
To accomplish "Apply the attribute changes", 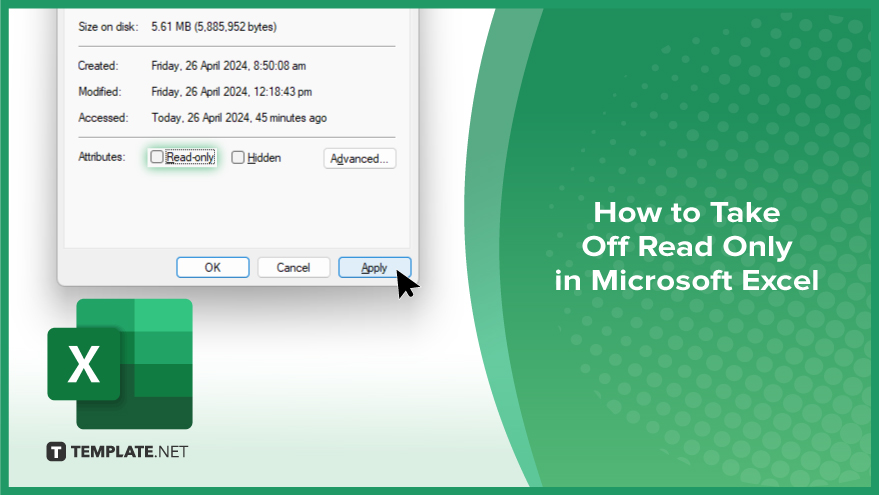I will pos(374,267).
